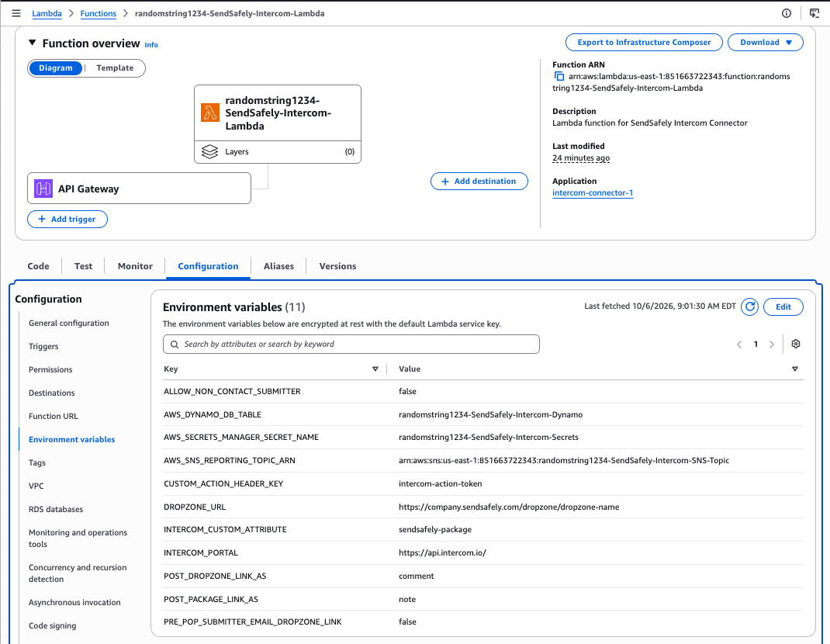The height and width of the screenshot is (644, 830).
Task: Open the Versions tab
Action: [337, 266]
